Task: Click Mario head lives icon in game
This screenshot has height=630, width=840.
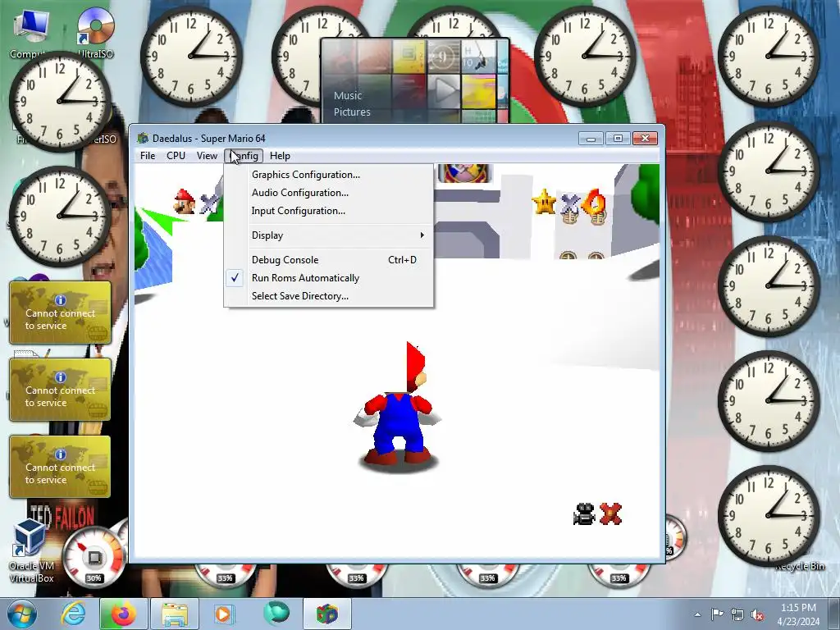Action: [x=185, y=202]
